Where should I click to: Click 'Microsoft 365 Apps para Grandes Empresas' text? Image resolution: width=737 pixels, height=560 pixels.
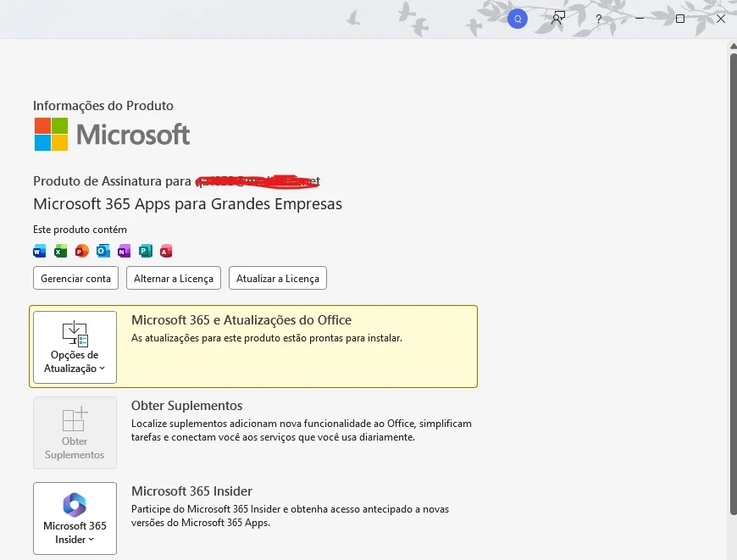pyautogui.click(x=187, y=204)
